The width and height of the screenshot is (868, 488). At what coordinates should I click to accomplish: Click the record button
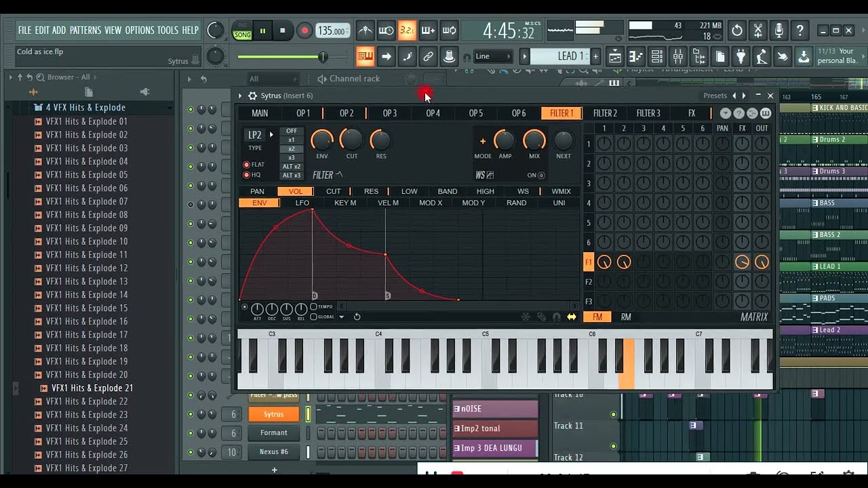(x=304, y=30)
